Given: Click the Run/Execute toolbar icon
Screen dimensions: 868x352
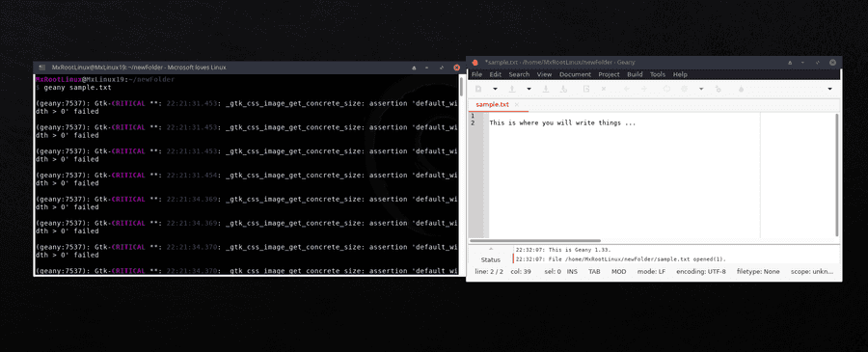Looking at the screenshot, I should 718,89.
